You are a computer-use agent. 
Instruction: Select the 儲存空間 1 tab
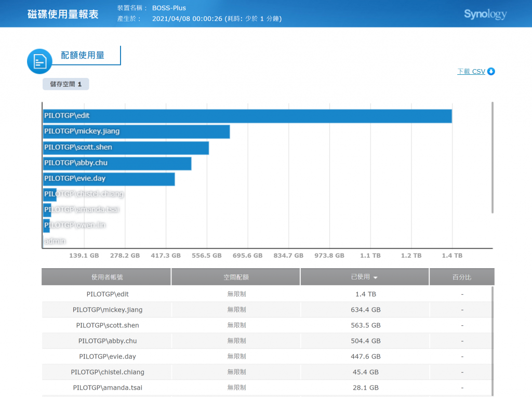pos(66,84)
